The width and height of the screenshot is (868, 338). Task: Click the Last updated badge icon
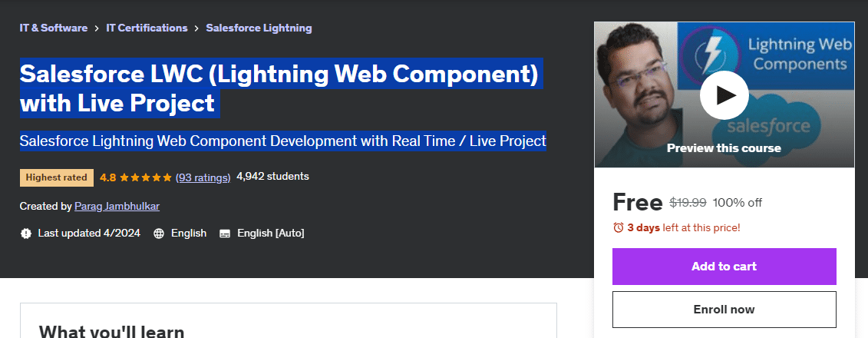point(26,233)
